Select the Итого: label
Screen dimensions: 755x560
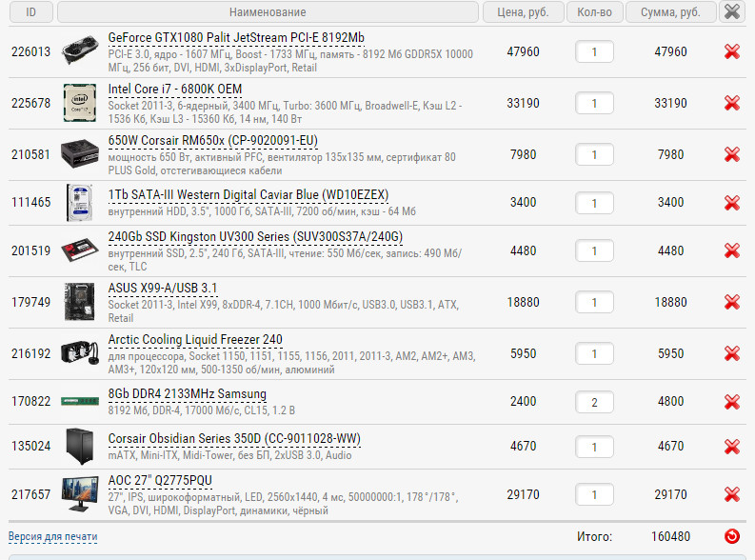click(x=595, y=536)
